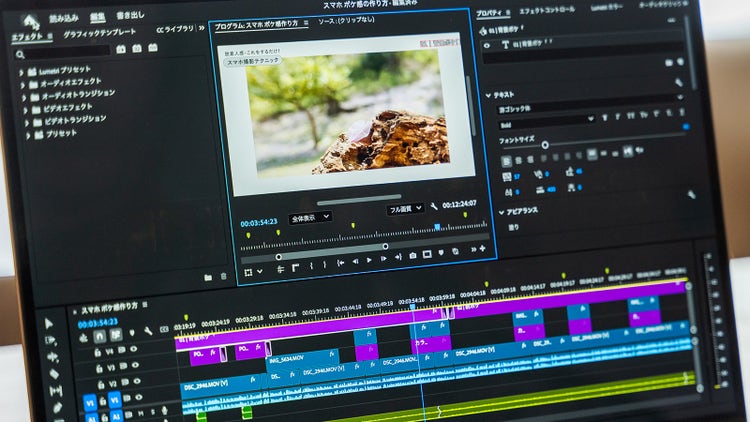Toggle V3 track eye visibility
Viewport: 750px width, 422px height.
pos(135,365)
